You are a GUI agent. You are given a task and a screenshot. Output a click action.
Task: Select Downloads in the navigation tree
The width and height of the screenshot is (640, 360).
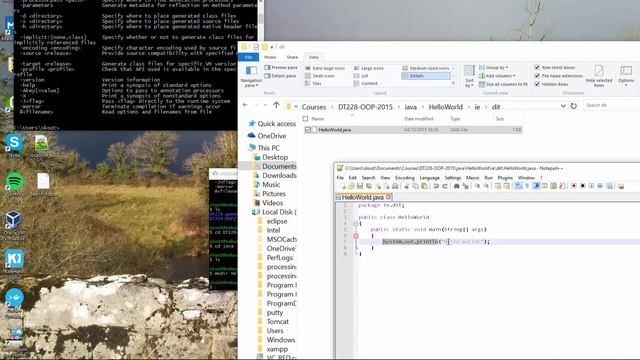tap(279, 176)
